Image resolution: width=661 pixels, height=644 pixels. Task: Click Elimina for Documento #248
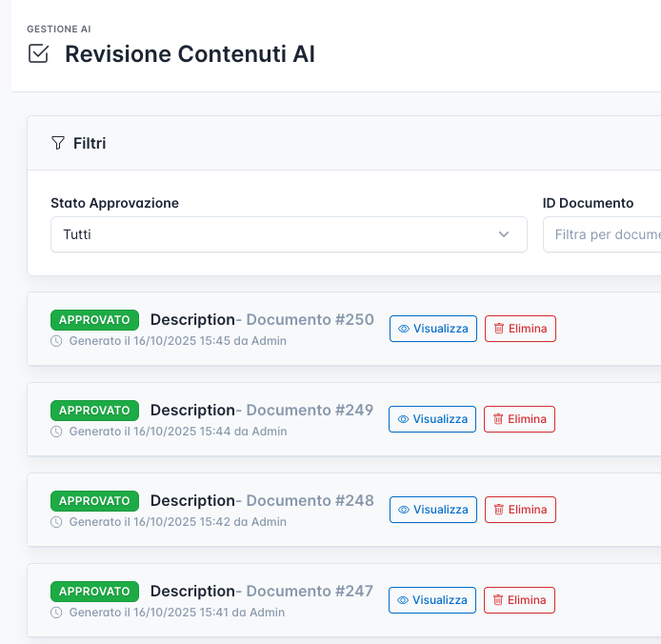tap(520, 510)
